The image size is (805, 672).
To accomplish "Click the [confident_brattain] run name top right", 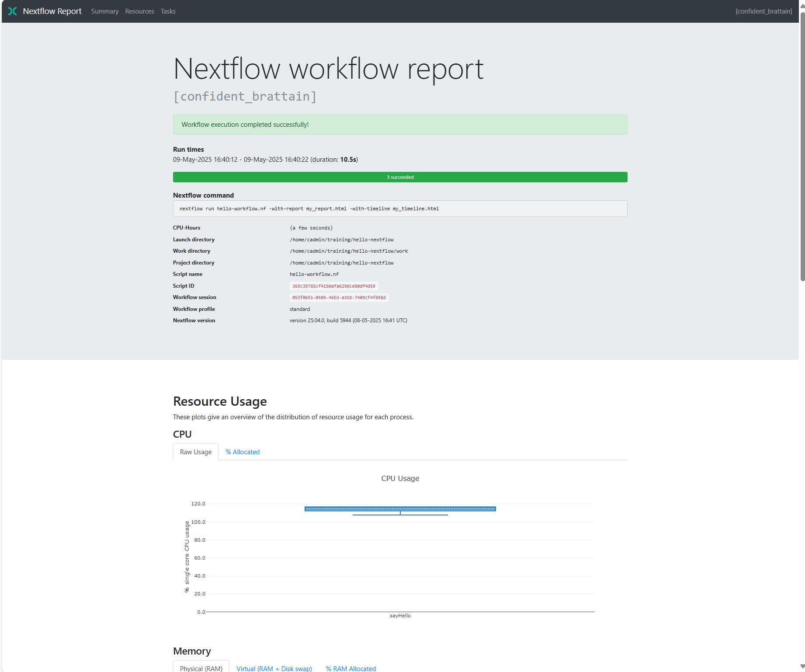I will click(x=763, y=11).
